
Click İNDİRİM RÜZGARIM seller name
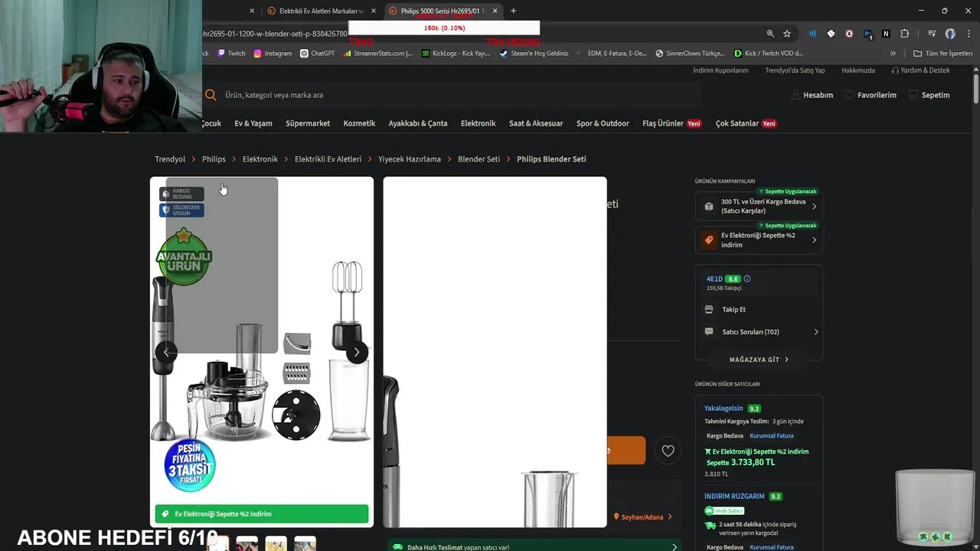(x=734, y=496)
